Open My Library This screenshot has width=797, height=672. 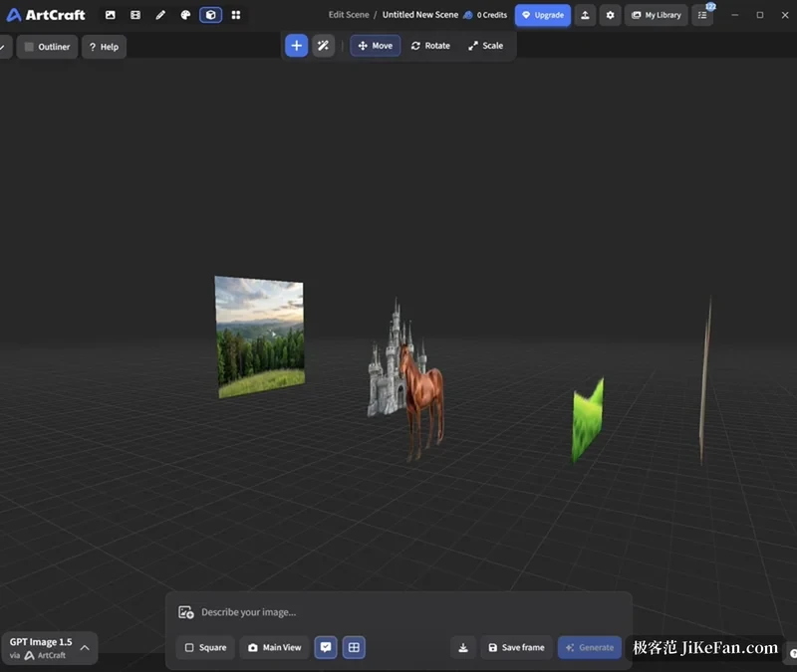tap(657, 15)
